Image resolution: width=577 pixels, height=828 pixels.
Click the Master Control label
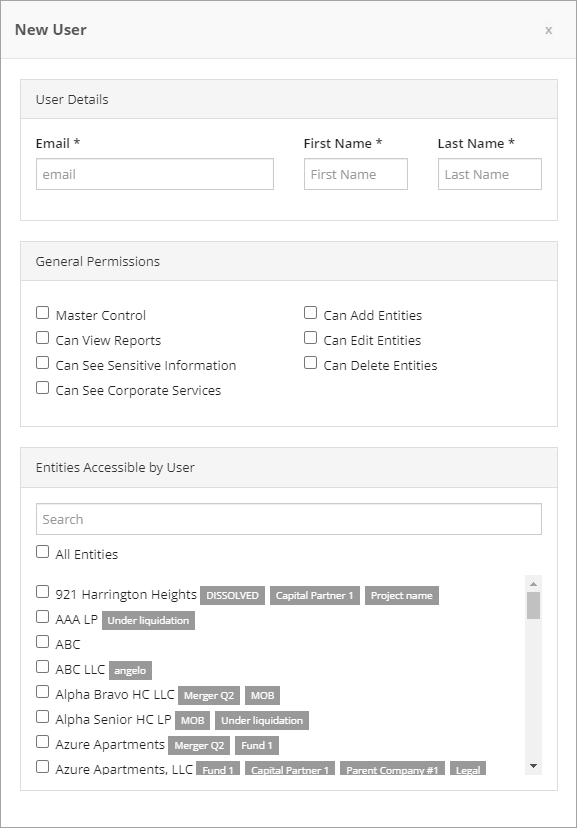tap(101, 315)
